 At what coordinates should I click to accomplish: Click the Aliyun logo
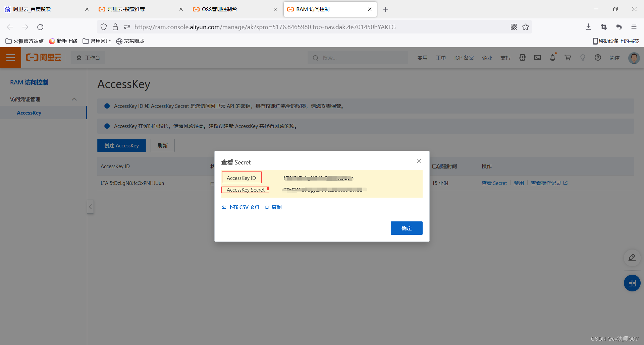point(44,58)
